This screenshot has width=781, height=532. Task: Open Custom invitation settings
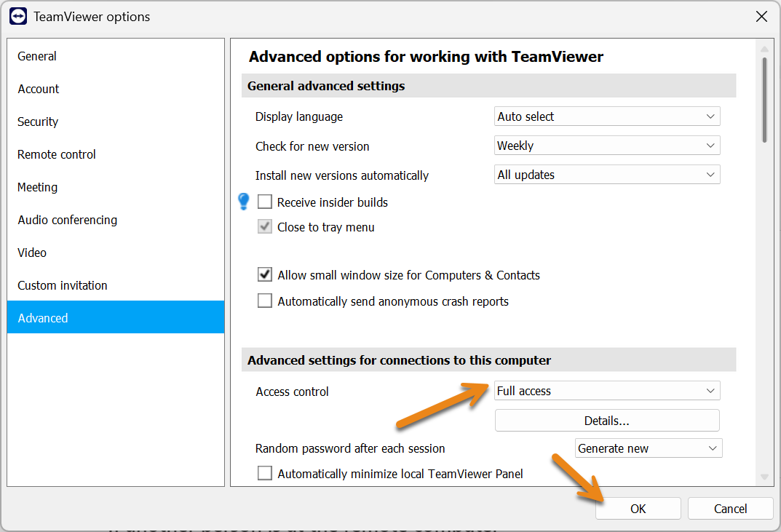click(116, 285)
